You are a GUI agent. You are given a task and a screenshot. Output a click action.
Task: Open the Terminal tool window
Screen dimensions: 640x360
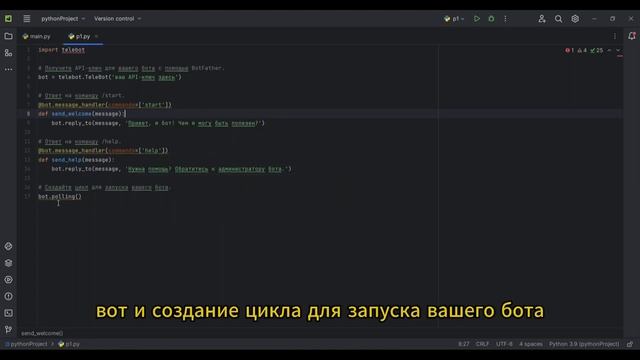(8, 313)
